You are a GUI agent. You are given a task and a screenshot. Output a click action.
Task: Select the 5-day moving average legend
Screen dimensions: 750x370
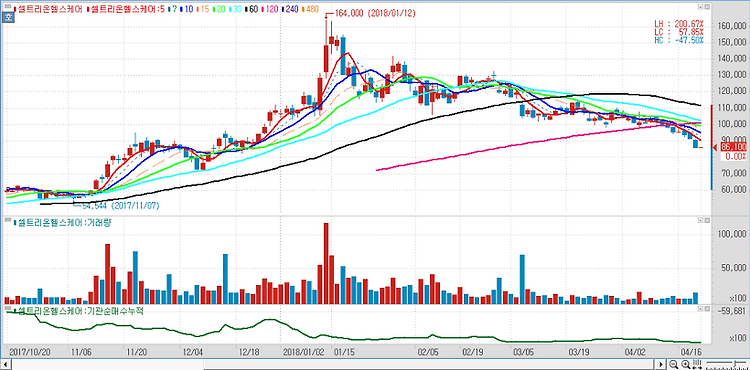pos(126,9)
